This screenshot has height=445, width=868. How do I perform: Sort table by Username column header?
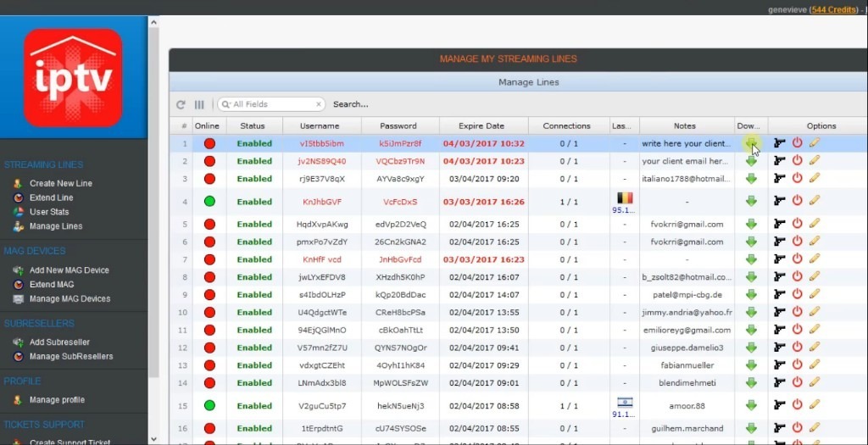tap(320, 125)
